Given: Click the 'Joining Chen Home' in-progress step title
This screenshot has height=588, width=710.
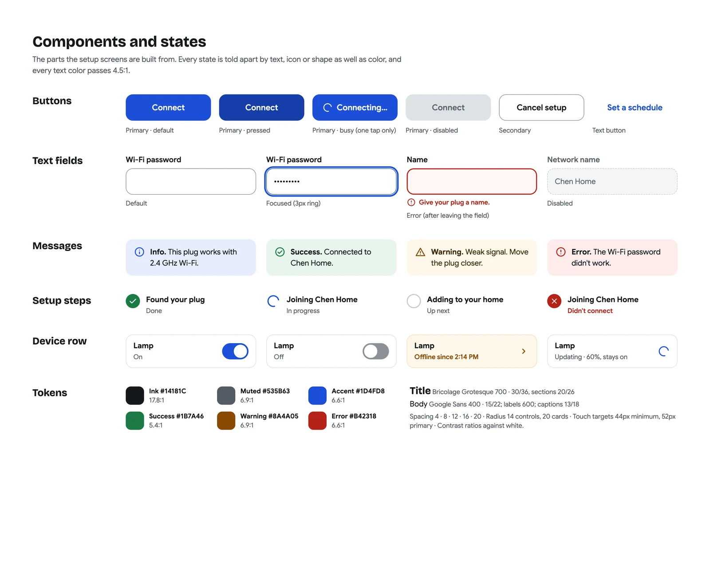Looking at the screenshot, I should pos(322,300).
